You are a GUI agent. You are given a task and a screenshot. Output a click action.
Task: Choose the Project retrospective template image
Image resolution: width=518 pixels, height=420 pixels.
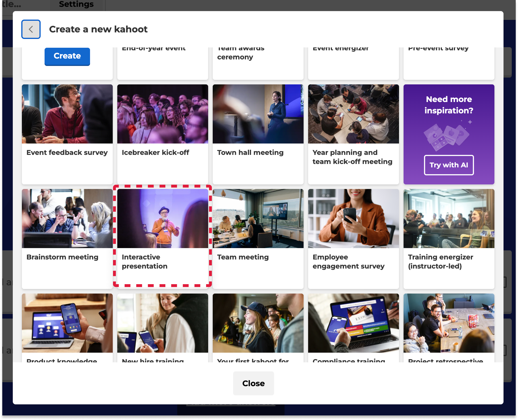click(x=449, y=323)
